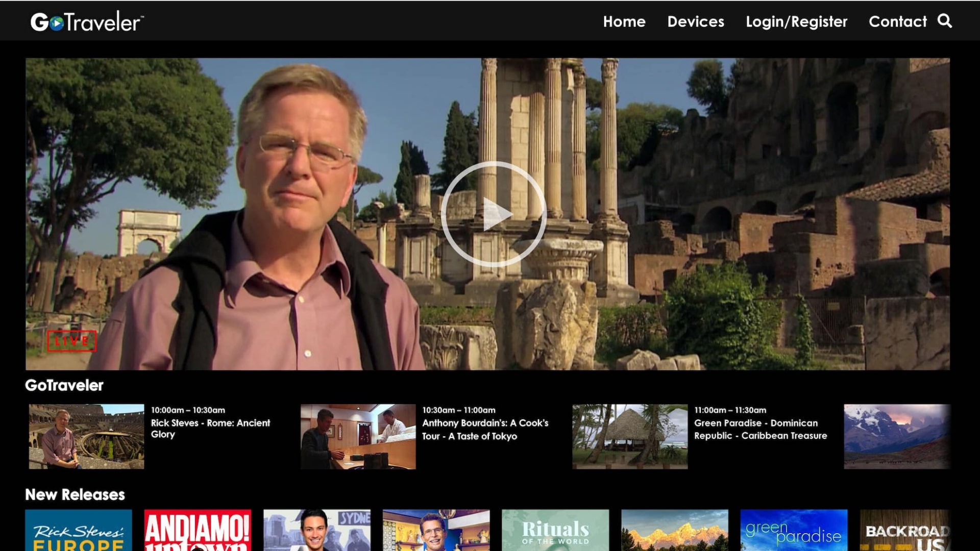The image size is (980, 551).
Task: Click the search magnifier icon
Action: coord(945,21)
